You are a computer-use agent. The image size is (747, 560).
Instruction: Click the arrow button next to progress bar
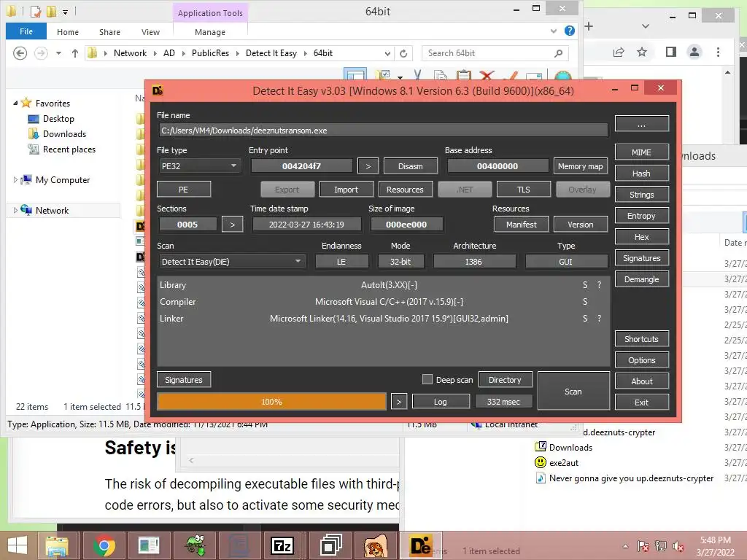(x=399, y=402)
